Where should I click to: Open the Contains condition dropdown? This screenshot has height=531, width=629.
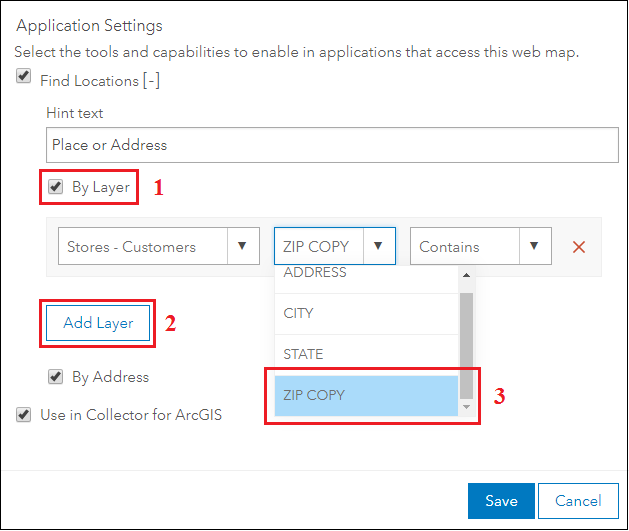pyautogui.click(x=481, y=246)
